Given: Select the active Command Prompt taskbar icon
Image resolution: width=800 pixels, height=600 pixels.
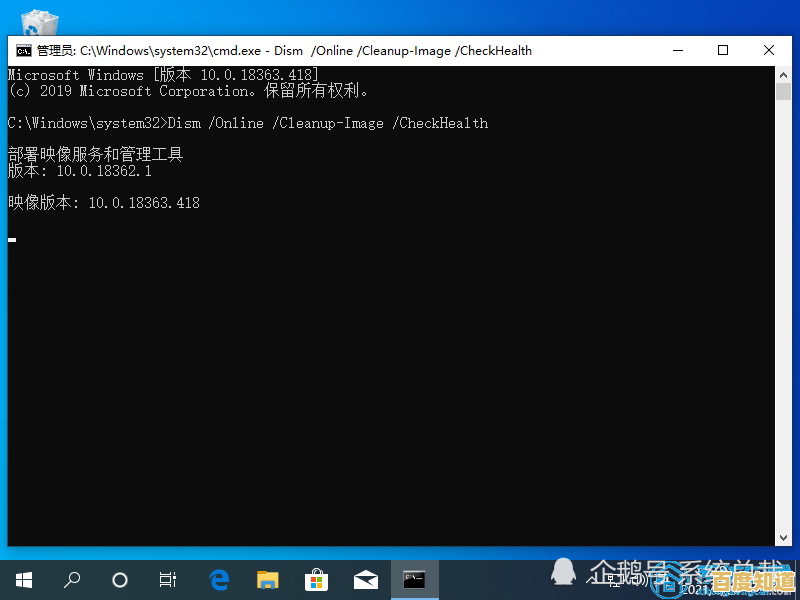Looking at the screenshot, I should pyautogui.click(x=414, y=580).
